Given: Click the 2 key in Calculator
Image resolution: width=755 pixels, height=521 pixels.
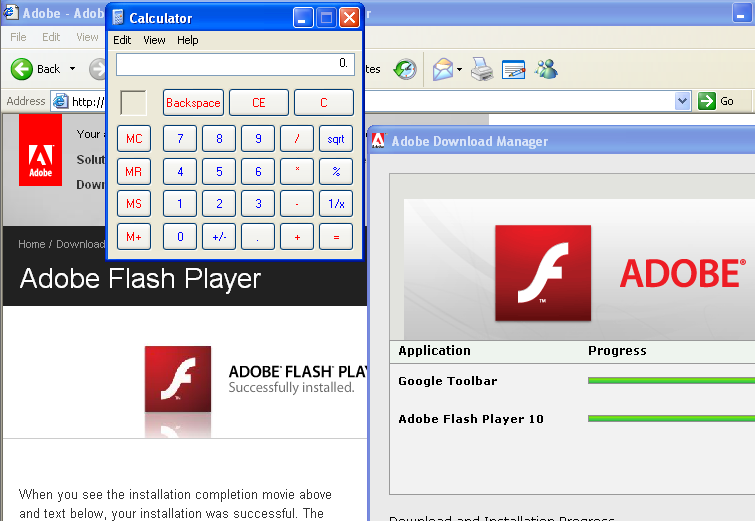Looking at the screenshot, I should click(219, 204).
